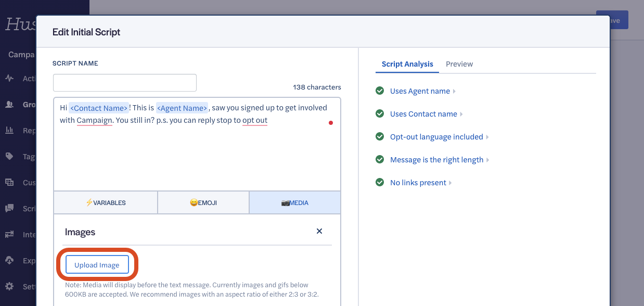This screenshot has width=644, height=306.
Task: Switch to the Preview tab
Action: 459,64
